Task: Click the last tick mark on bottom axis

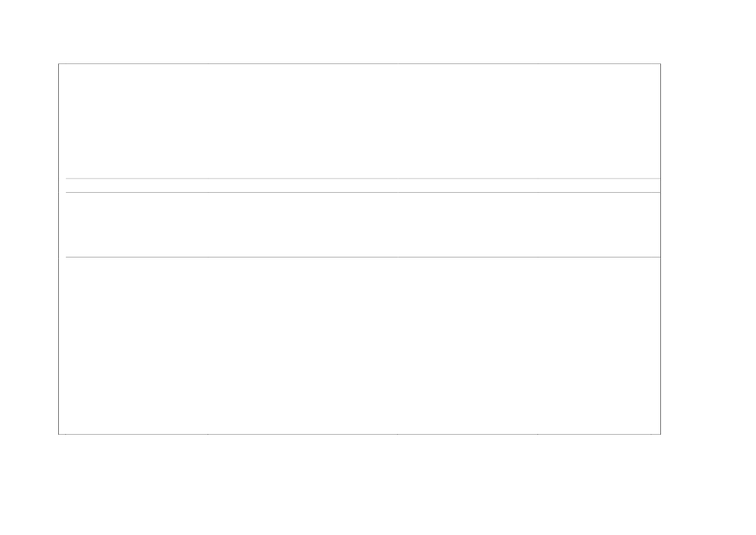Action: (x=651, y=434)
